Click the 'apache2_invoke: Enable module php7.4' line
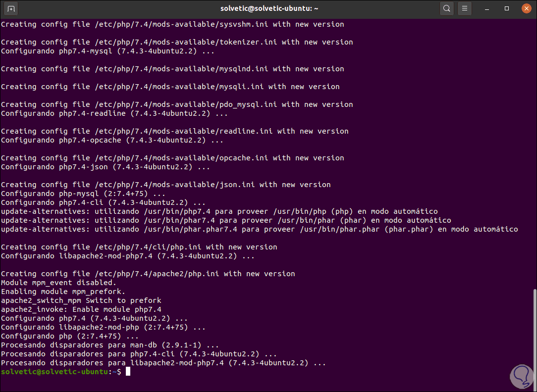The height and width of the screenshot is (392, 537). pyautogui.click(x=81, y=309)
